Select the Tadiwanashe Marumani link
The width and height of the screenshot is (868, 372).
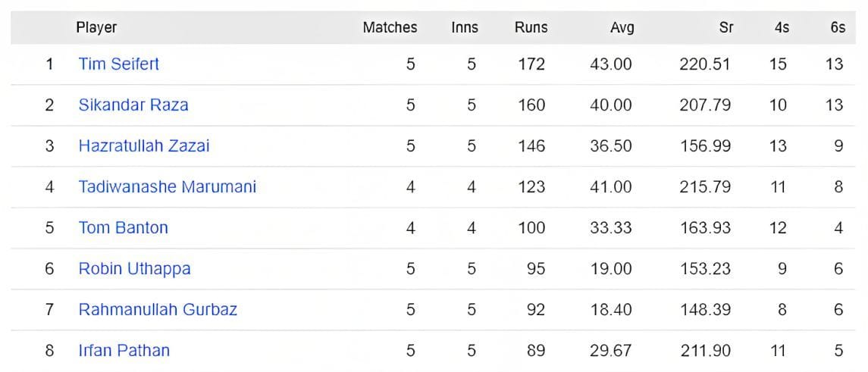point(167,187)
